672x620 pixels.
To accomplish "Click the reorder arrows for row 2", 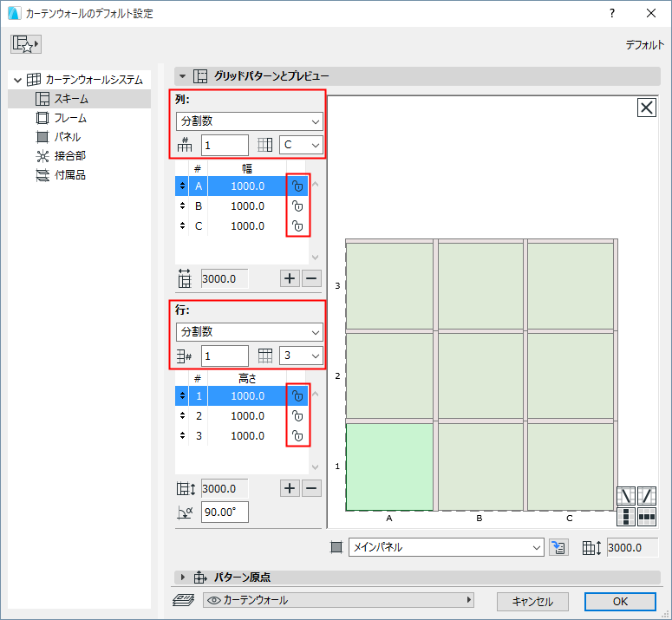I will tap(183, 416).
